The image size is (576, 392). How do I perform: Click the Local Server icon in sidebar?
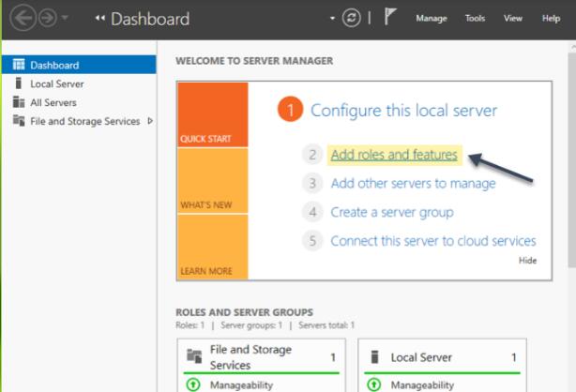tap(19, 83)
